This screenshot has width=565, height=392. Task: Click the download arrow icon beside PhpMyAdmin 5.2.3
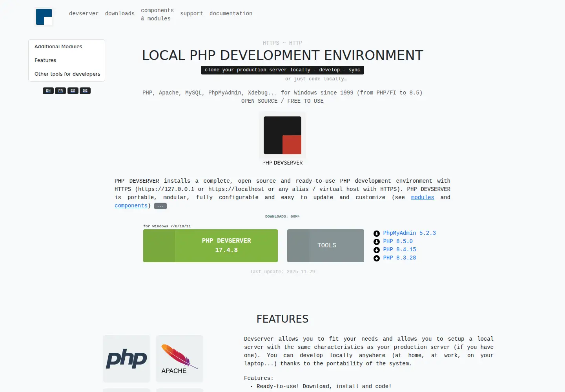[377, 234]
